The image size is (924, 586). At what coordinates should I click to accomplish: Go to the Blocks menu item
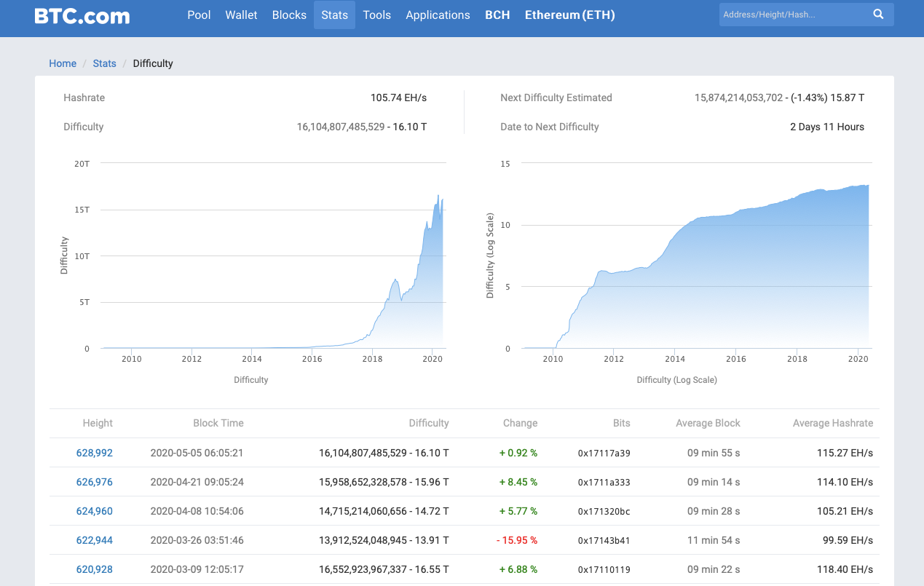coord(289,15)
